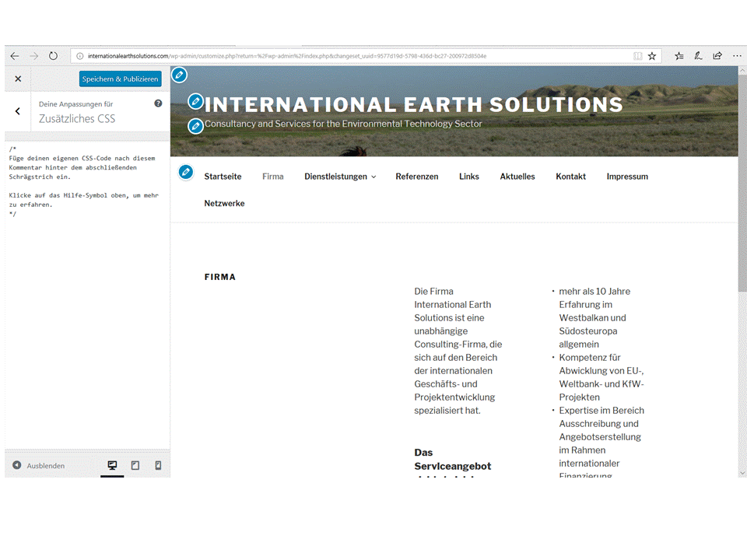Open reading view icon in address bar
747x560 pixels.
(x=637, y=56)
